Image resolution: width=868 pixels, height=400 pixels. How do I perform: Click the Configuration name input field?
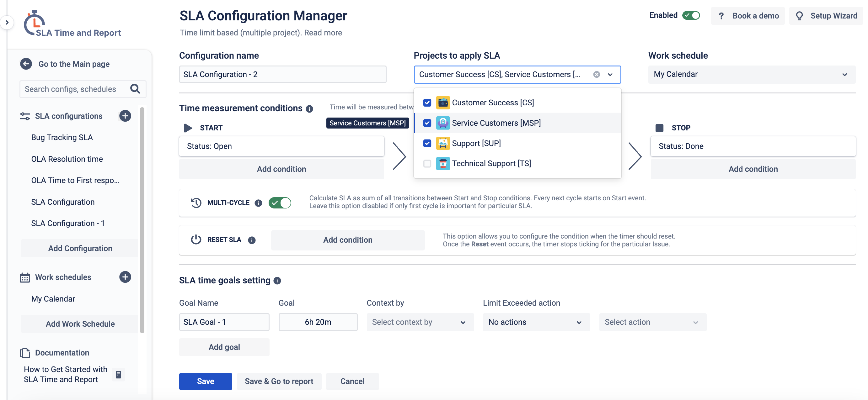coord(282,74)
